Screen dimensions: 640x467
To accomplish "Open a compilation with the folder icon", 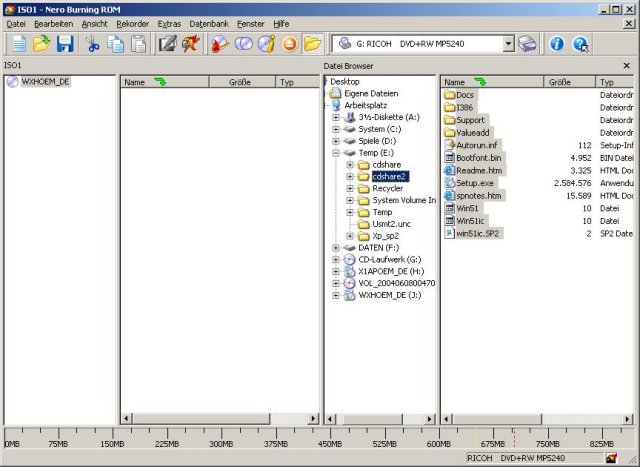I will click(42, 44).
